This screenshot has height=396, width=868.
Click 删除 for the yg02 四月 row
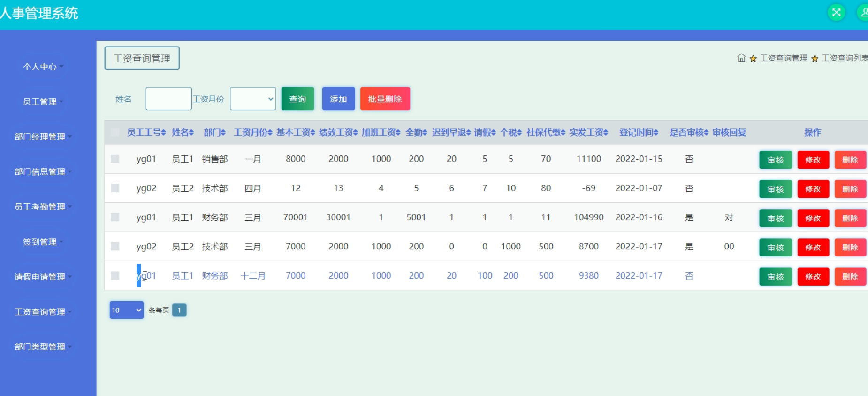[x=850, y=189]
